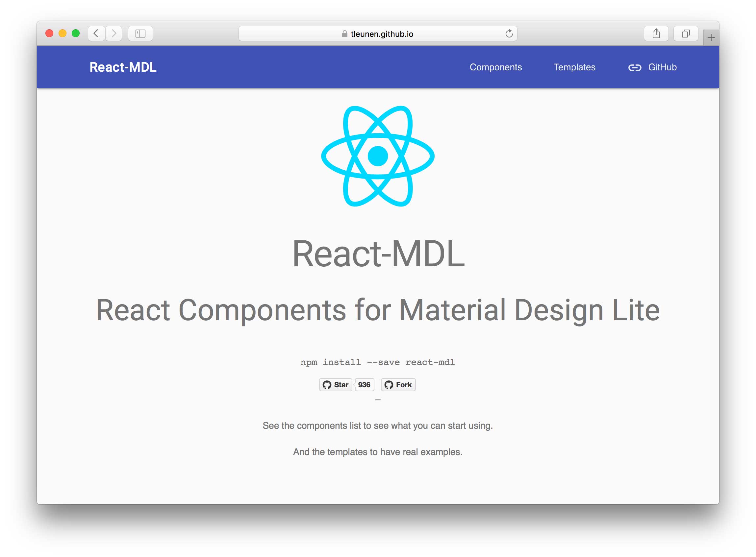
Task: Click the React-MDL navbar brand icon
Action: tap(124, 66)
